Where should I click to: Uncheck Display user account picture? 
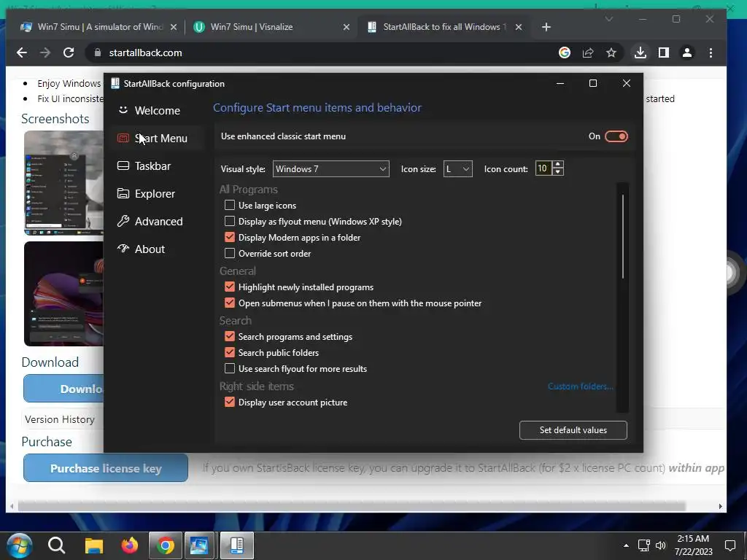pyautogui.click(x=230, y=402)
